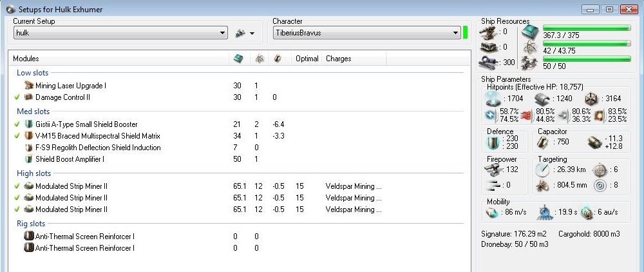The height and width of the screenshot is (272, 644).
Task: Click the Veldspar Mining charge of the first Strip Miner
Action: (x=354, y=186)
